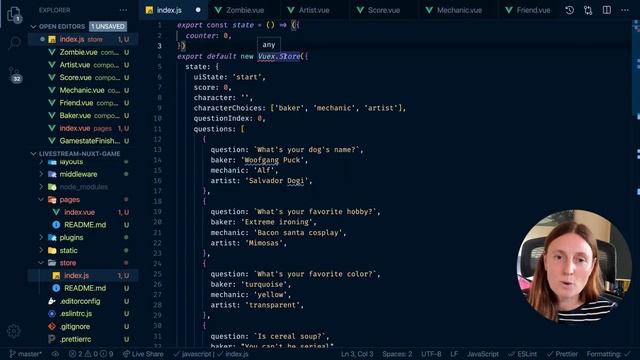
Task: Open Score.vue in Open Editors
Action: click(x=83, y=78)
